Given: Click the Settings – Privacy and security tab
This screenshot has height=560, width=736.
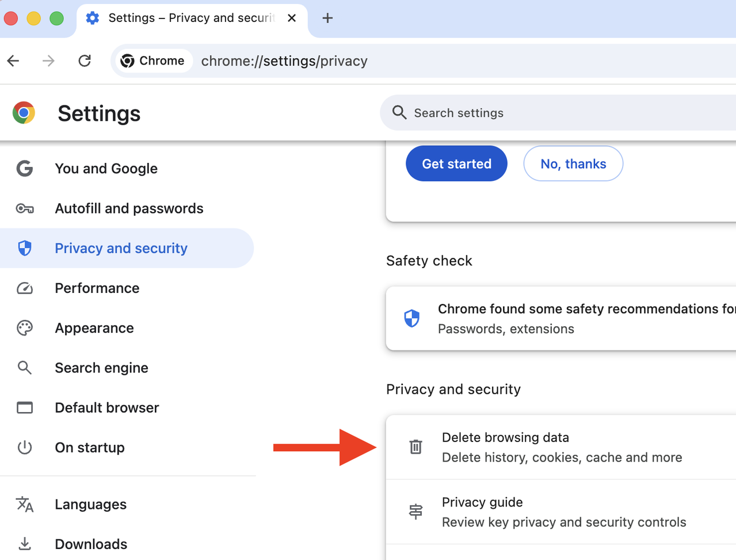Looking at the screenshot, I should click(x=192, y=18).
